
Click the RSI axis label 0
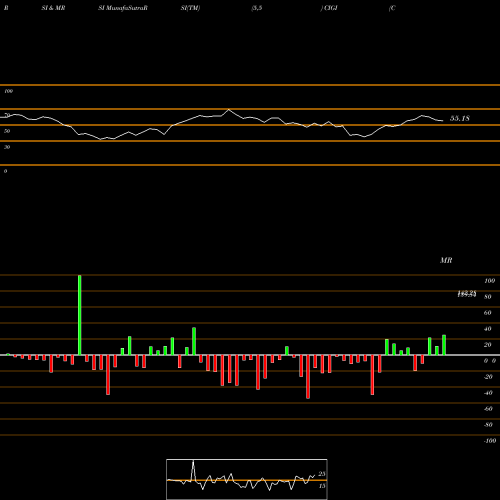coord(5,171)
